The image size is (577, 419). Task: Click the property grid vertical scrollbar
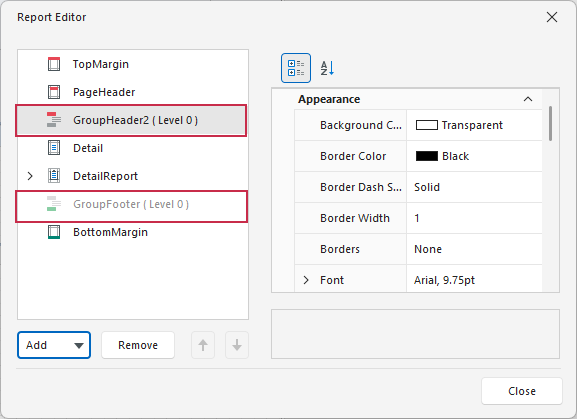tap(550, 123)
